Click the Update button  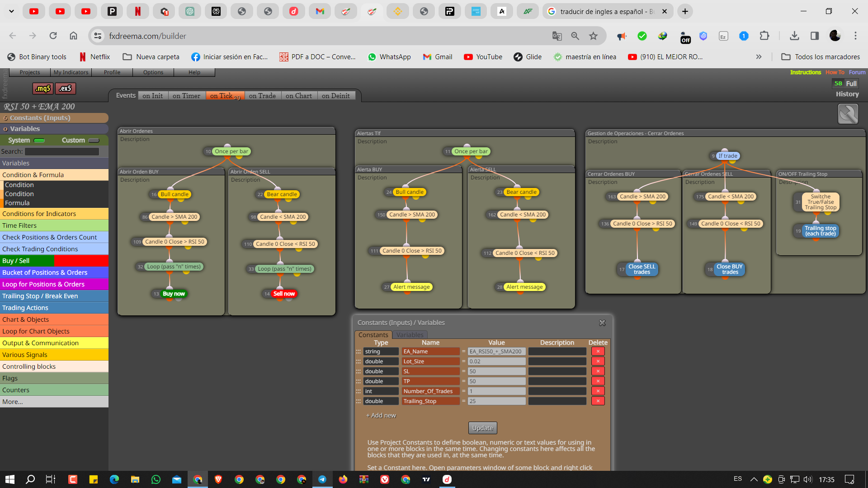pos(483,428)
